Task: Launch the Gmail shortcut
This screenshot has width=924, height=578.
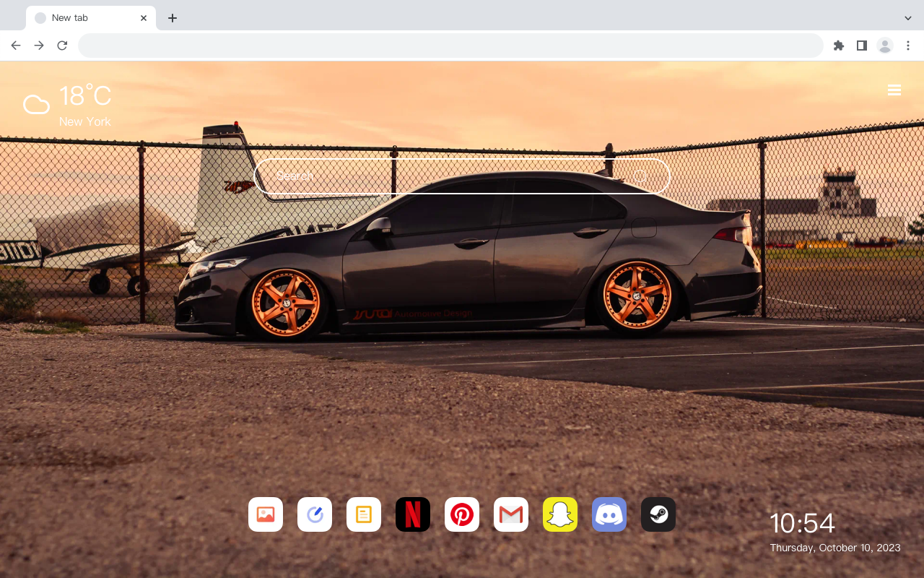Action: [x=511, y=514]
